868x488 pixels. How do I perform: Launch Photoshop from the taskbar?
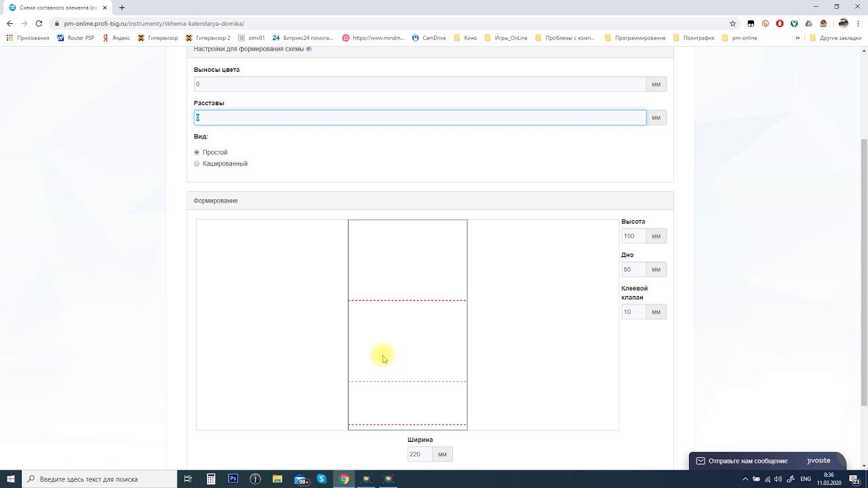(233, 479)
